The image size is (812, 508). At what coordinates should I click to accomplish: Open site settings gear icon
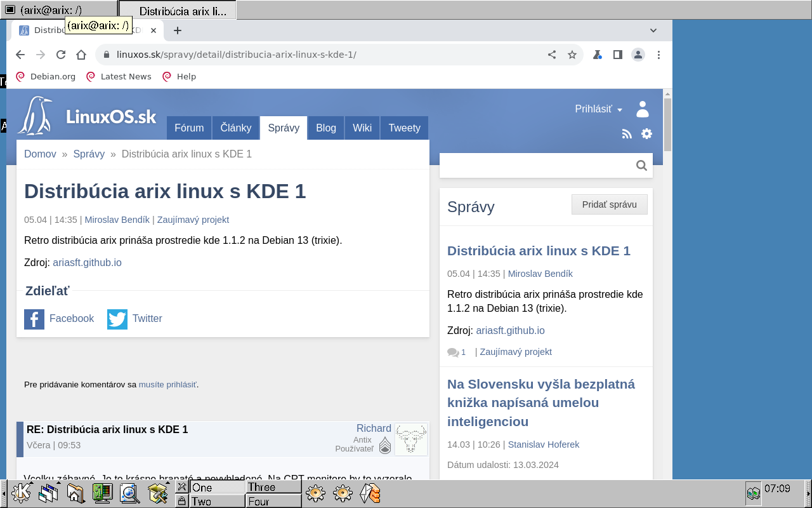(x=646, y=134)
